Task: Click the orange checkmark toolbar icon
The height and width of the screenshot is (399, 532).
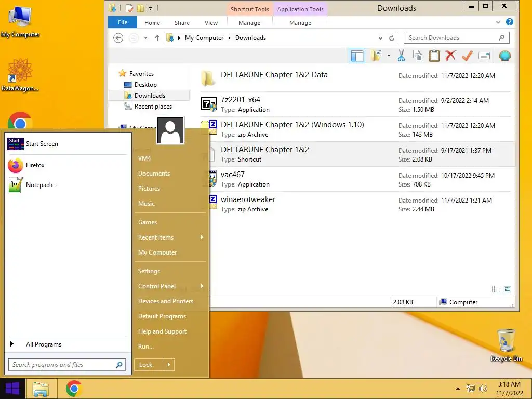Action: pos(467,56)
